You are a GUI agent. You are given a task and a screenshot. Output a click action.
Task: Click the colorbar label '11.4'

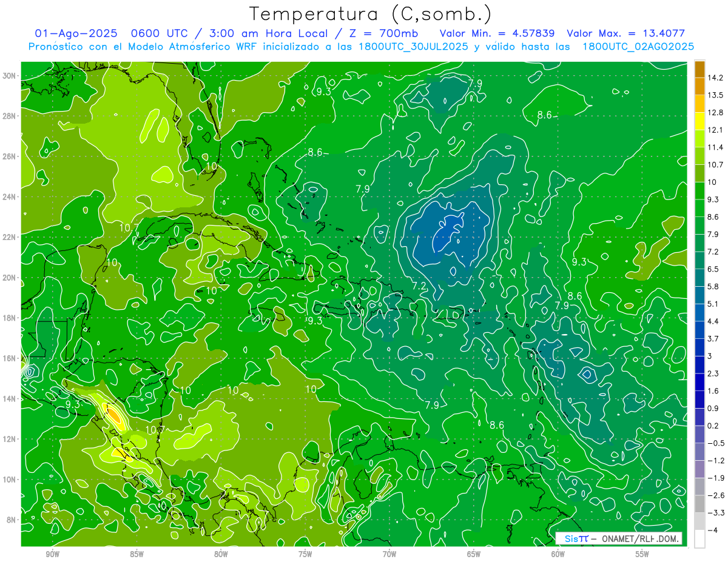click(716, 147)
